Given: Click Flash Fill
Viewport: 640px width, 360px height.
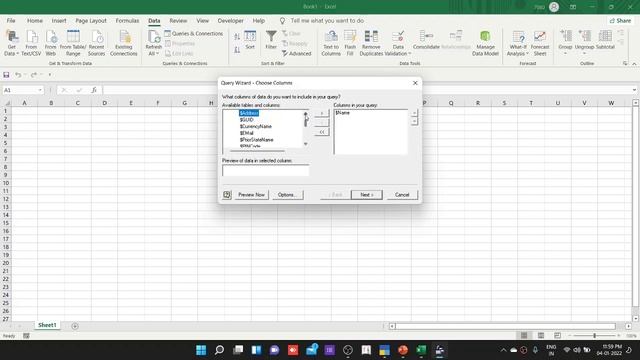Looking at the screenshot, I should (350, 43).
